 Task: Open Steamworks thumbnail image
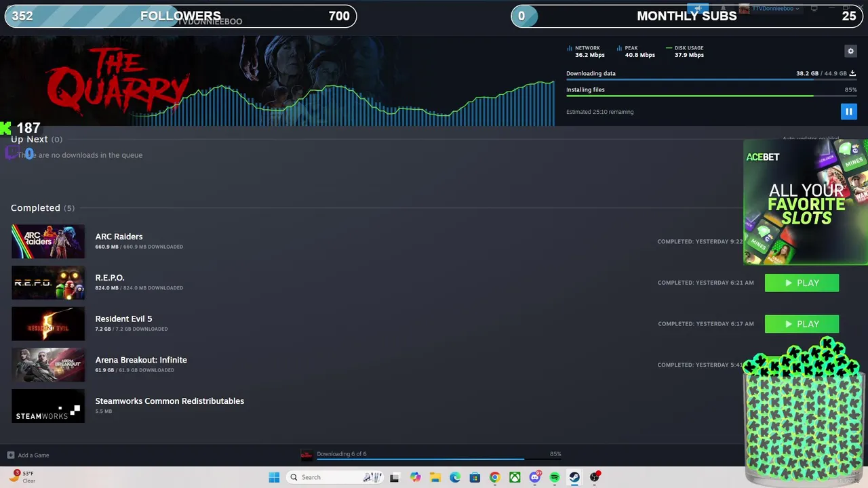click(x=48, y=406)
